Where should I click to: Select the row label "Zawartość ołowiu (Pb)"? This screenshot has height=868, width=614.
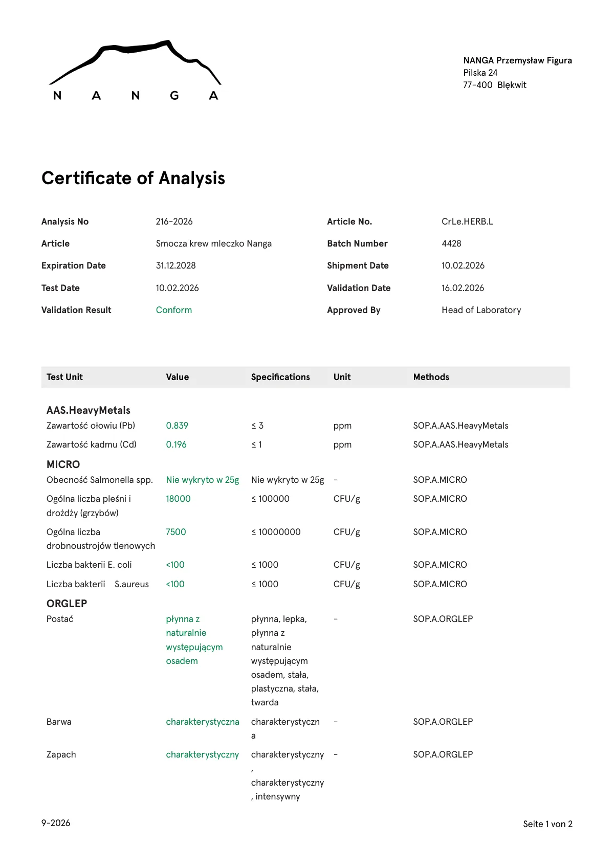coord(91,426)
